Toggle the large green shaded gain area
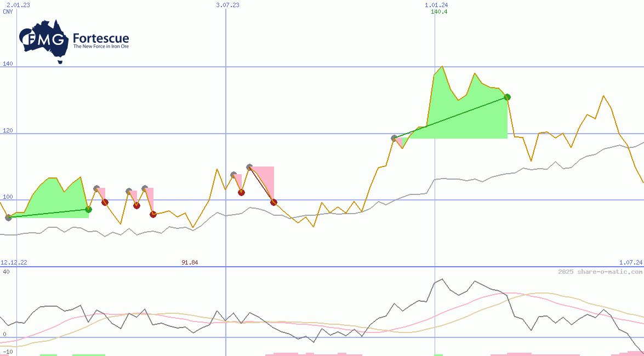Image resolution: width=644 pixels, height=356 pixels. 460,115
